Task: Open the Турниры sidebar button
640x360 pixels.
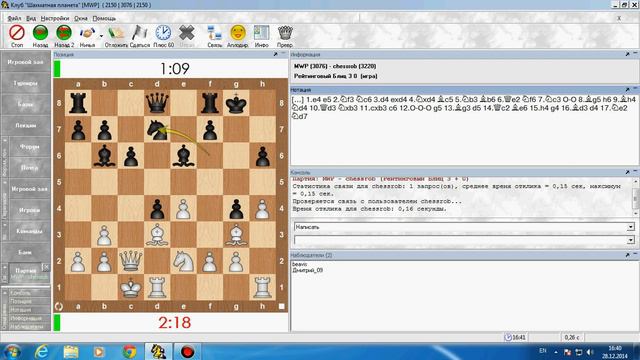Action: 25,83
